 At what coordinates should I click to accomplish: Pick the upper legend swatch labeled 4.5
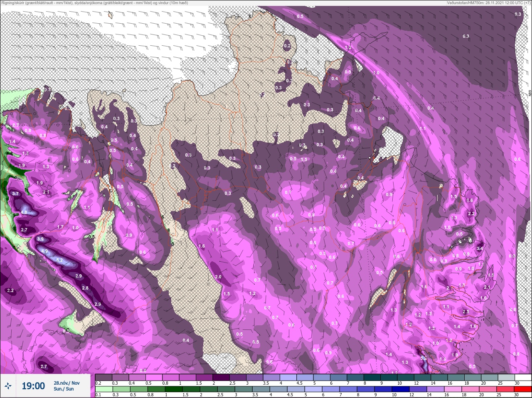305,377
